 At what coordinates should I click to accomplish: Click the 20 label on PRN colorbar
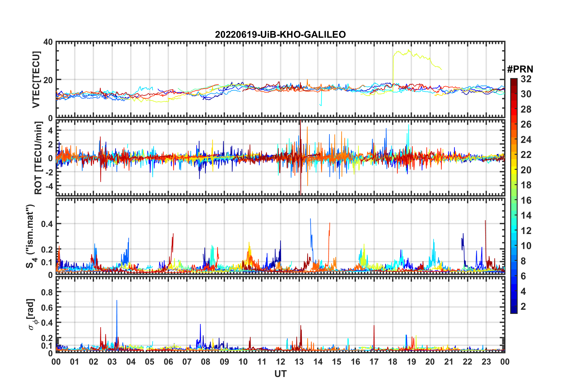coord(526,170)
